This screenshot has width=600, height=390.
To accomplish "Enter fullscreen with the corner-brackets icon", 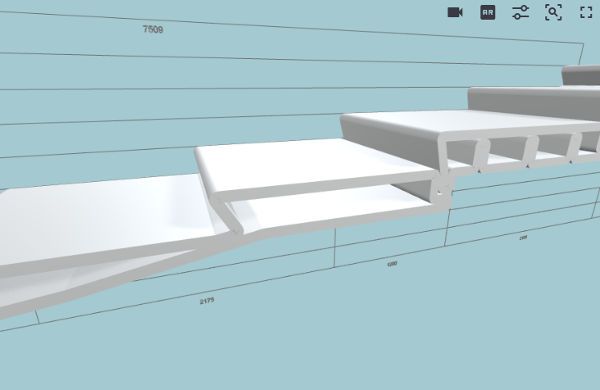I will click(x=586, y=13).
